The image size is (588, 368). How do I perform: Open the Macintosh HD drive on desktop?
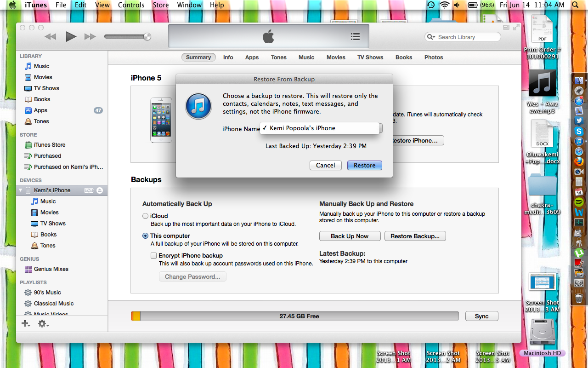click(542, 337)
